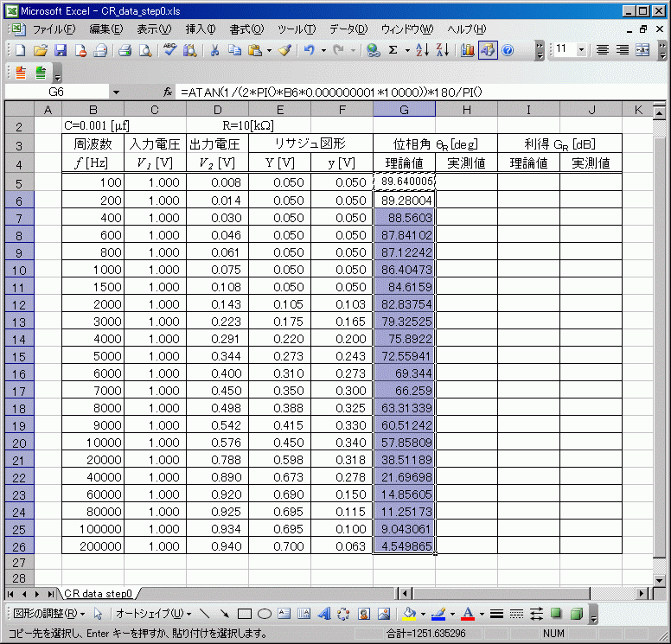
Task: Insert WordArt from the drawing toolbar
Action: click(324, 614)
